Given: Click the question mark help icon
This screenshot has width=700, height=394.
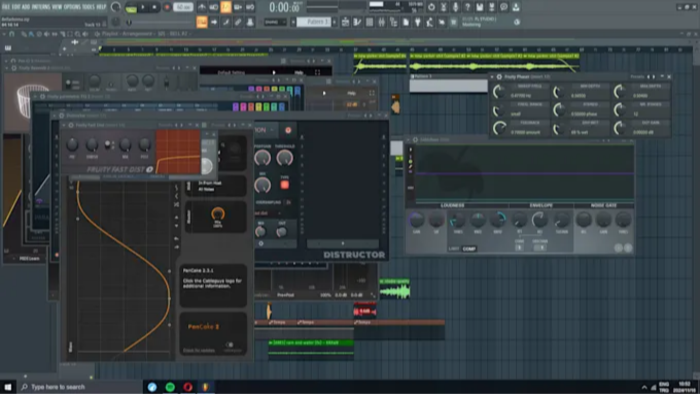Looking at the screenshot, I should (467, 7).
